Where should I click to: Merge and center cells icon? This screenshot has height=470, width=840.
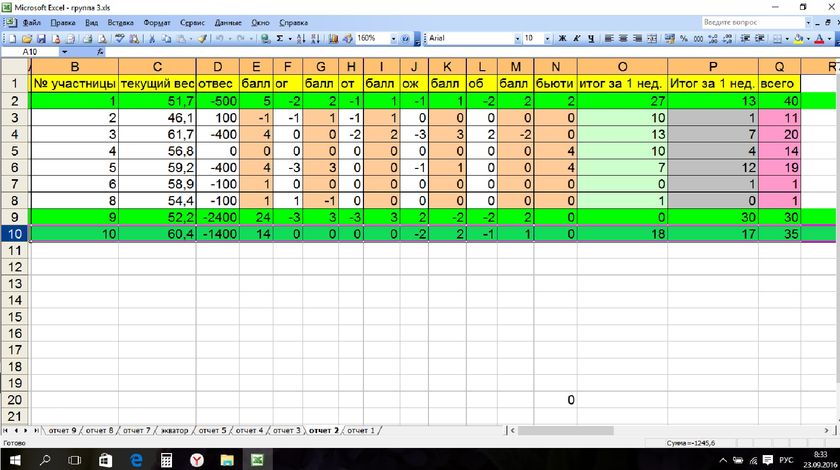click(x=652, y=39)
